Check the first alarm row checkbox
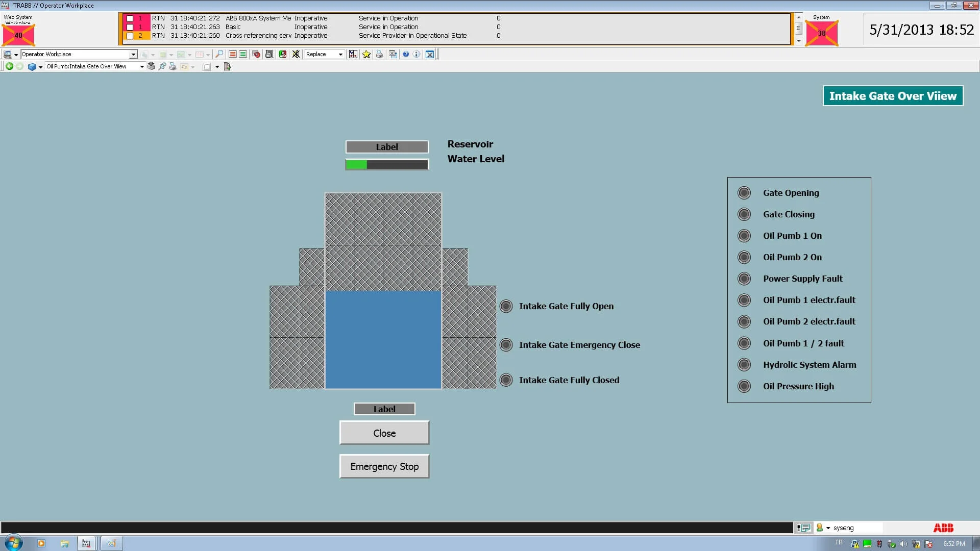 coord(130,18)
